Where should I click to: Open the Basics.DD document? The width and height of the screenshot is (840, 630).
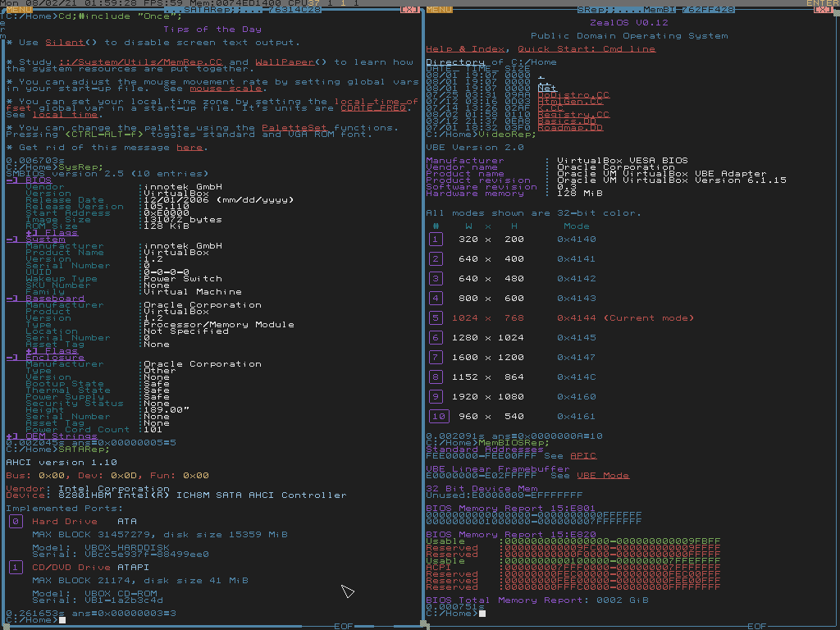(567, 121)
